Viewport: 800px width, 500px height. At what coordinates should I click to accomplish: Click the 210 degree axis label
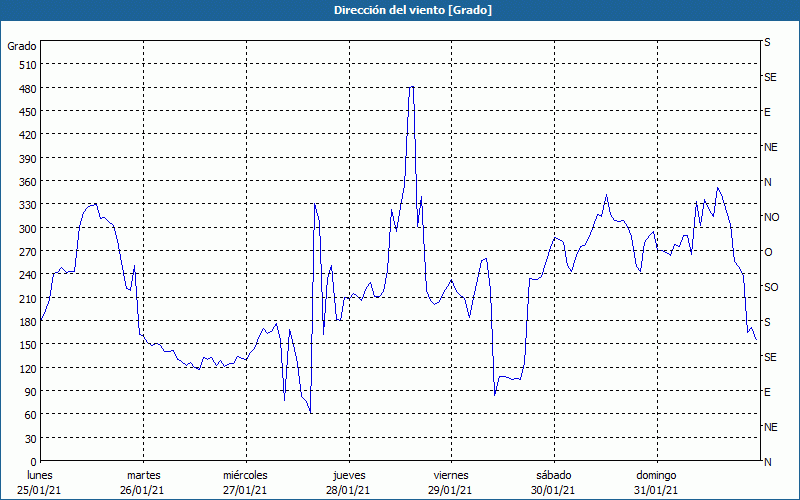pos(28,299)
